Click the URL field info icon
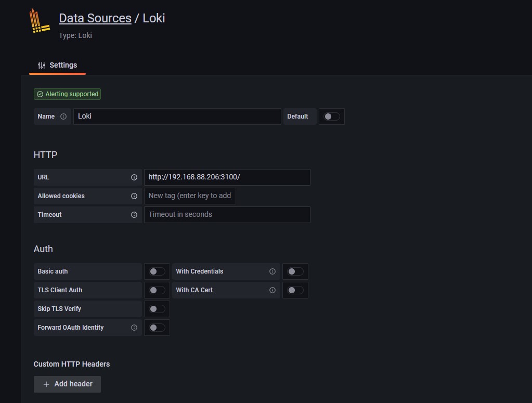The image size is (532, 403). [134, 177]
